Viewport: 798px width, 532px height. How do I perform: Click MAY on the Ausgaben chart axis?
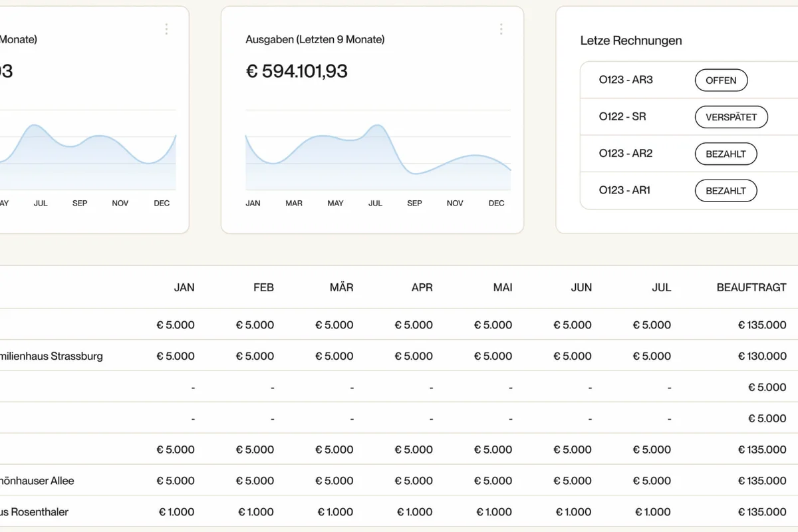335,203
